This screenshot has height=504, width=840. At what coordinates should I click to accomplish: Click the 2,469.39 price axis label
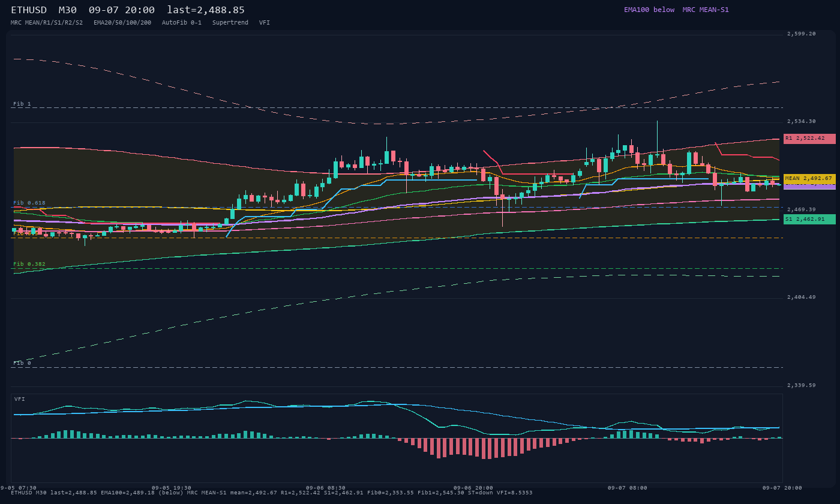tap(802, 209)
